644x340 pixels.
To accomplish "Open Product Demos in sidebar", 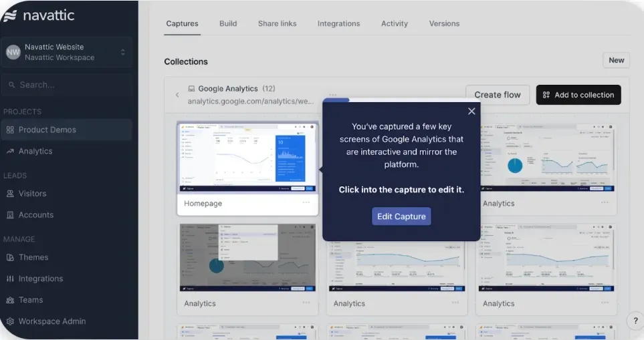I will click(x=66, y=130).
